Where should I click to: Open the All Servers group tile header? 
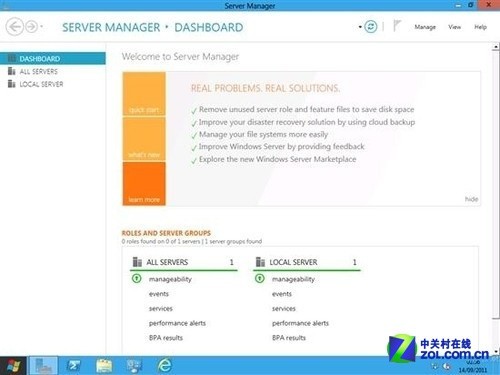184,262
